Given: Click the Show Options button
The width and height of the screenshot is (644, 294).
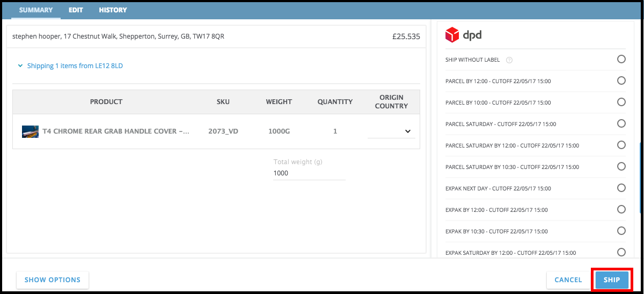Looking at the screenshot, I should coord(53,280).
